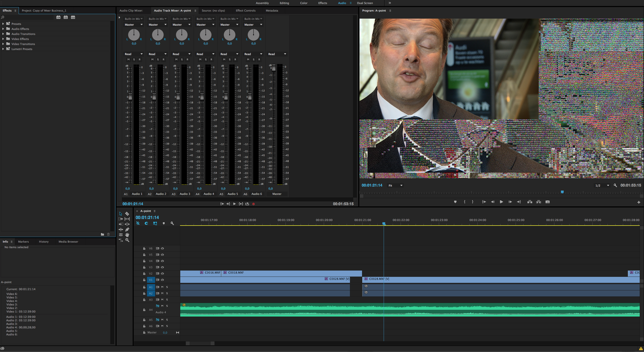Click the Lift button in Program monitor

(x=530, y=202)
